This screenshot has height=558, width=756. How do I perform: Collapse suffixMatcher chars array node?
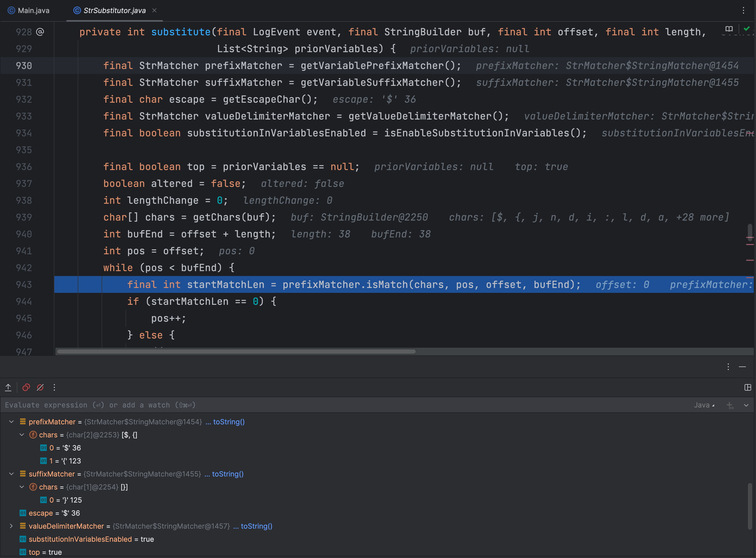coord(22,487)
